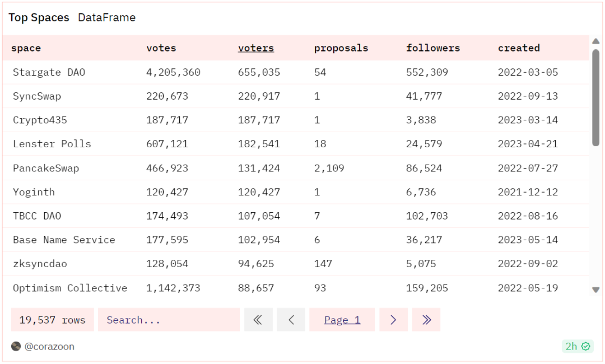Click the scrollbar down arrow
This screenshot has height=364, width=605.
(595, 290)
